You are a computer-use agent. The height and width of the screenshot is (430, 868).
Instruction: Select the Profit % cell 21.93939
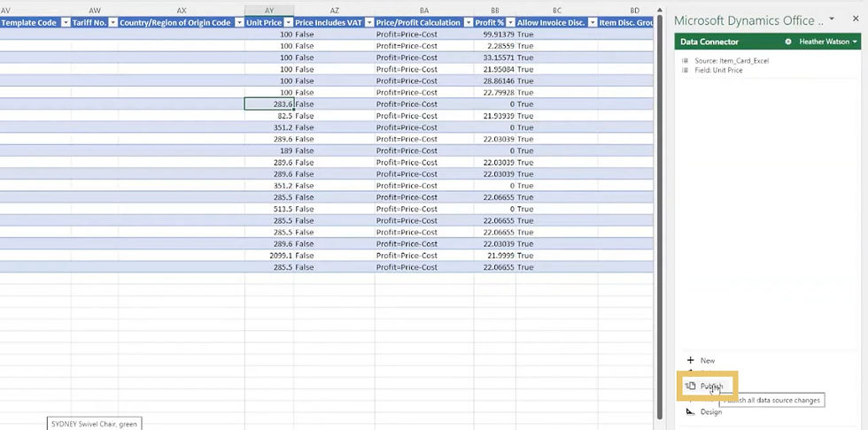[495, 116]
